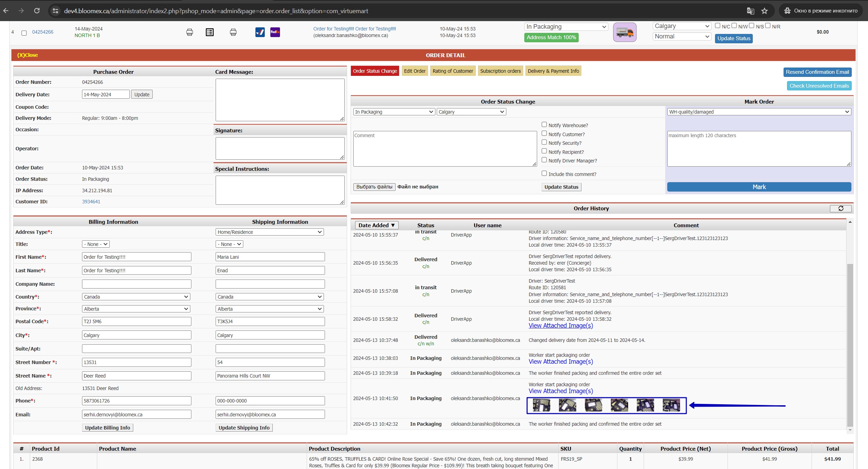
Task: Click Update Status in Order Status Change
Action: click(x=561, y=187)
